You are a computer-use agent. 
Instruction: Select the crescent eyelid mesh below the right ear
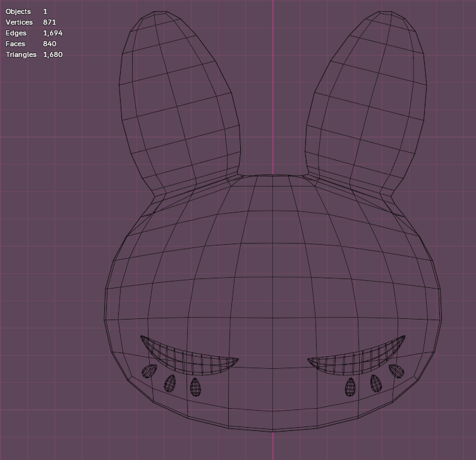point(357,356)
